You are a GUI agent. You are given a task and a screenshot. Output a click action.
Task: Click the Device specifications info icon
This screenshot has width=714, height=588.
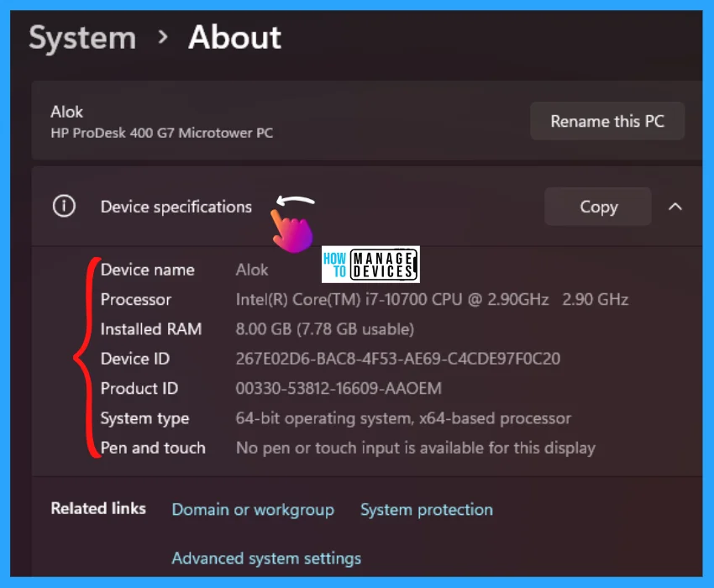point(64,207)
